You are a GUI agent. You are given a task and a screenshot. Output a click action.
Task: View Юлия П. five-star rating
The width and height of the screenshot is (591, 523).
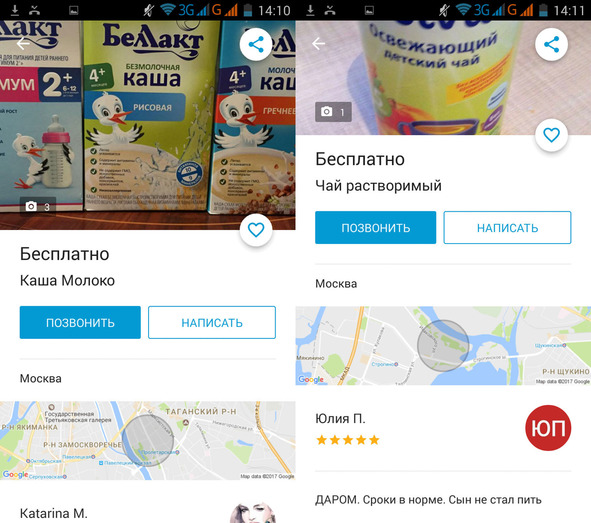348,440
